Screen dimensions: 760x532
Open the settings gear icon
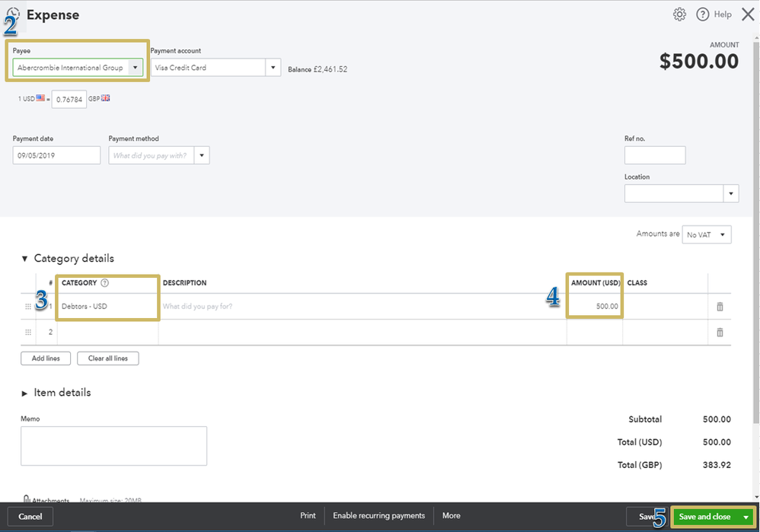(x=679, y=14)
